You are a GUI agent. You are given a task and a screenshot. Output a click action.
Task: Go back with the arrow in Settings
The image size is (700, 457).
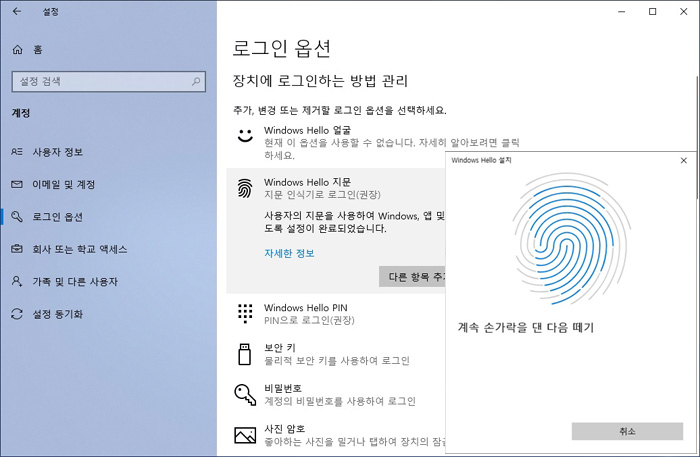pyautogui.click(x=17, y=12)
